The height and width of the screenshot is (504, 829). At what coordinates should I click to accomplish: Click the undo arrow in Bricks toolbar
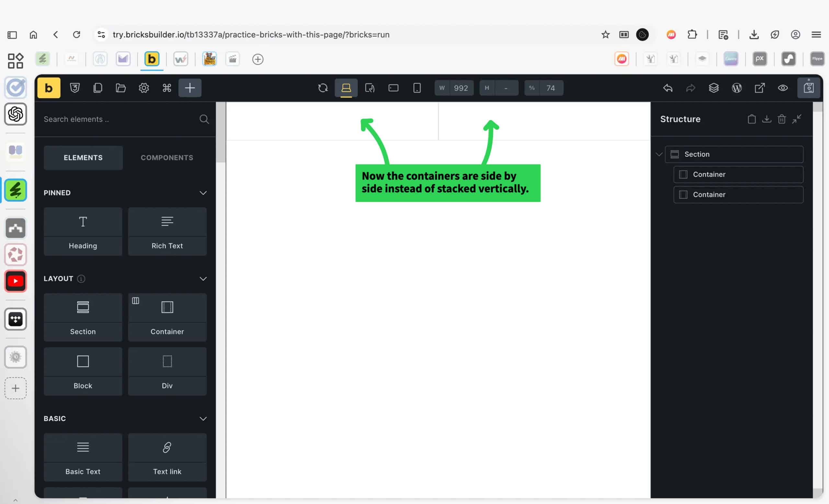pyautogui.click(x=668, y=88)
